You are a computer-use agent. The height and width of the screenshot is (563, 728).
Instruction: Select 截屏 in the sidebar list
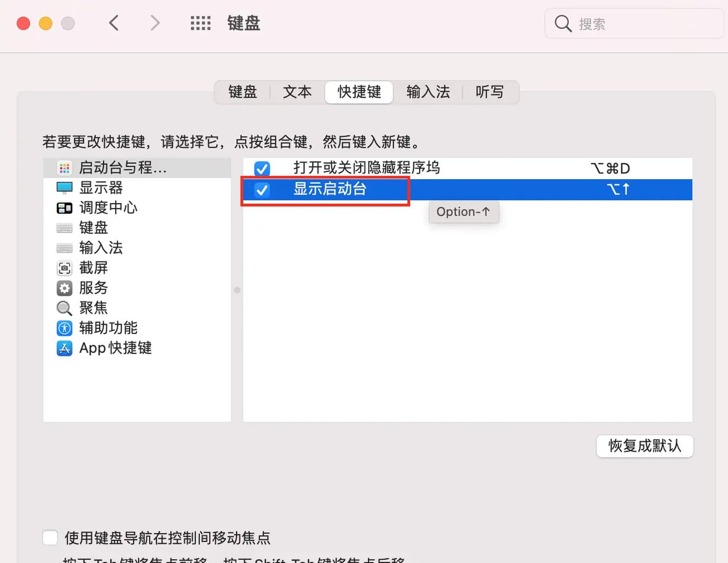coord(94,267)
